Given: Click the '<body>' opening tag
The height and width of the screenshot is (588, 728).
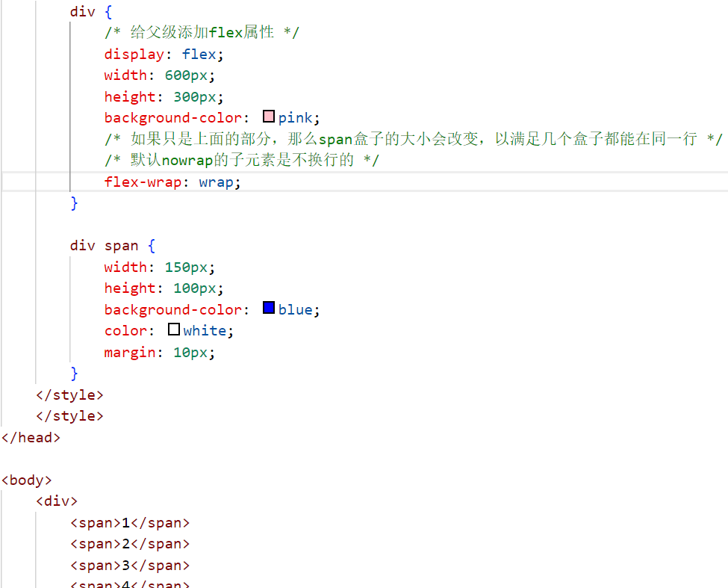Looking at the screenshot, I should tap(26, 480).
